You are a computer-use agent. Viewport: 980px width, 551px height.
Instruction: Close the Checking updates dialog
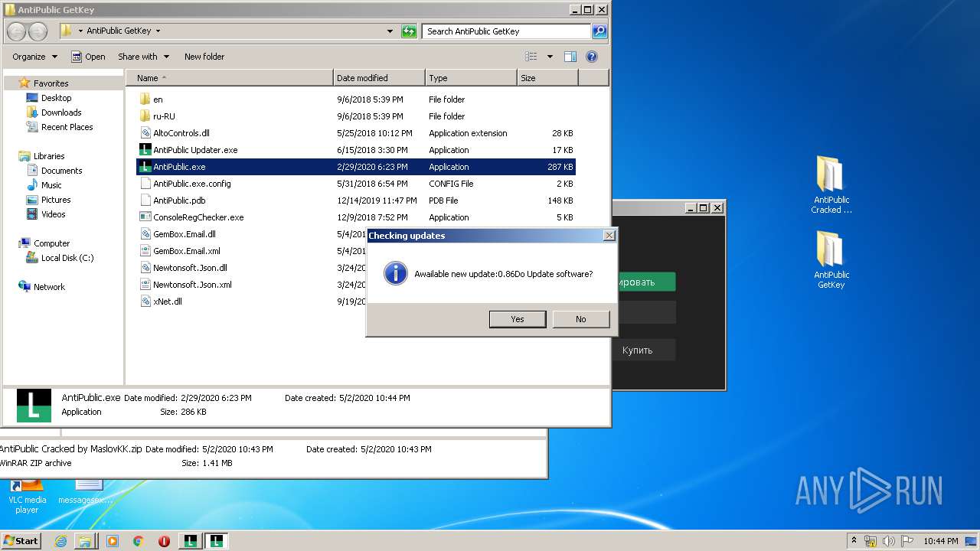pyautogui.click(x=609, y=236)
